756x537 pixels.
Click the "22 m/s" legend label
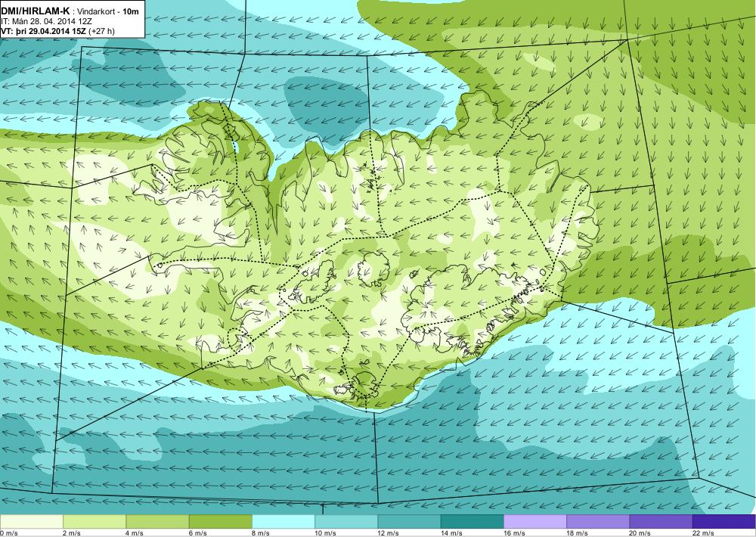pyautogui.click(x=703, y=533)
